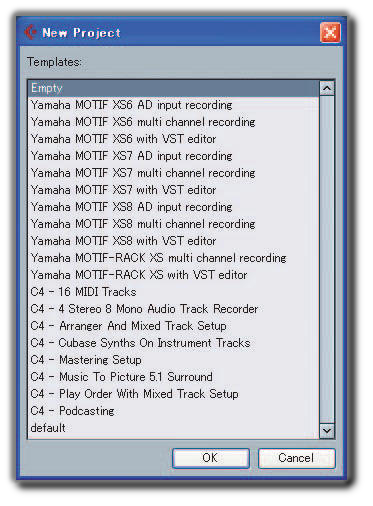Pick the C4 - Podcasting template
The height and width of the screenshot is (506, 373).
[173, 411]
